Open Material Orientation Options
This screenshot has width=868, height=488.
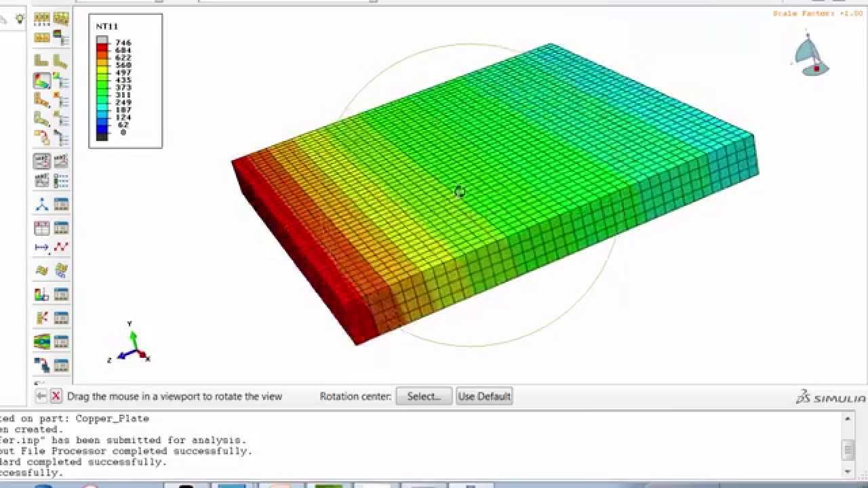(60, 119)
